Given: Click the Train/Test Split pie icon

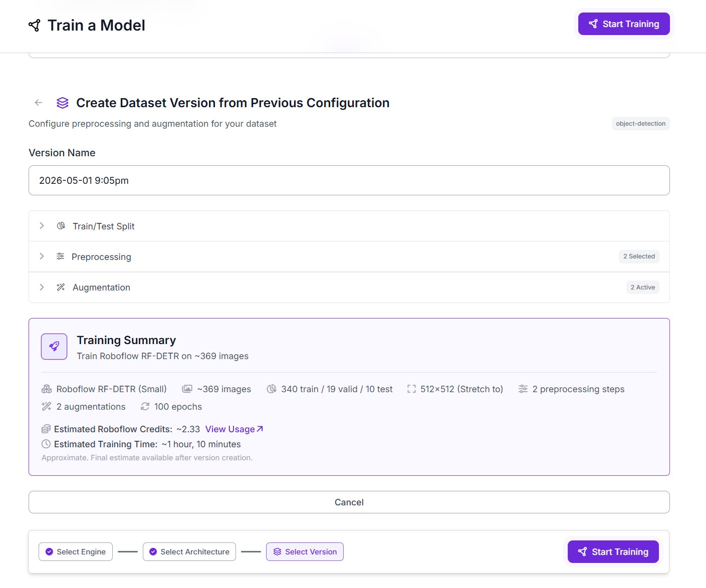Looking at the screenshot, I should point(61,226).
